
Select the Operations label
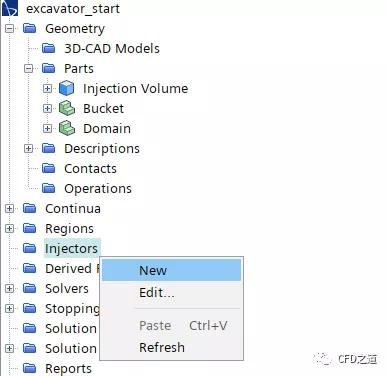98,189
